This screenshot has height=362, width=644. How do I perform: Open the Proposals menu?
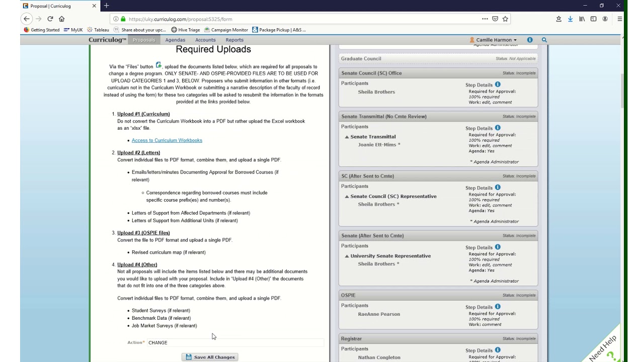coord(144,40)
